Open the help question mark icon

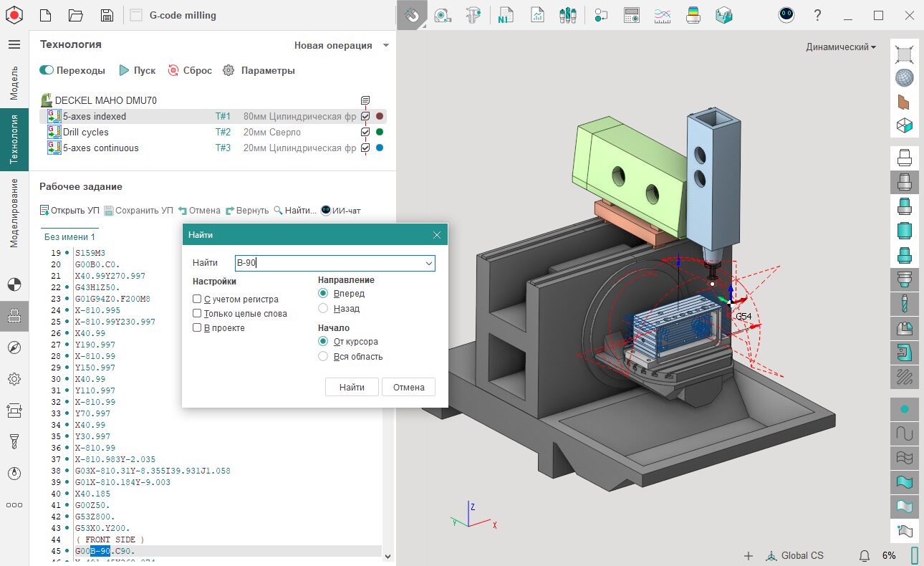point(817,15)
